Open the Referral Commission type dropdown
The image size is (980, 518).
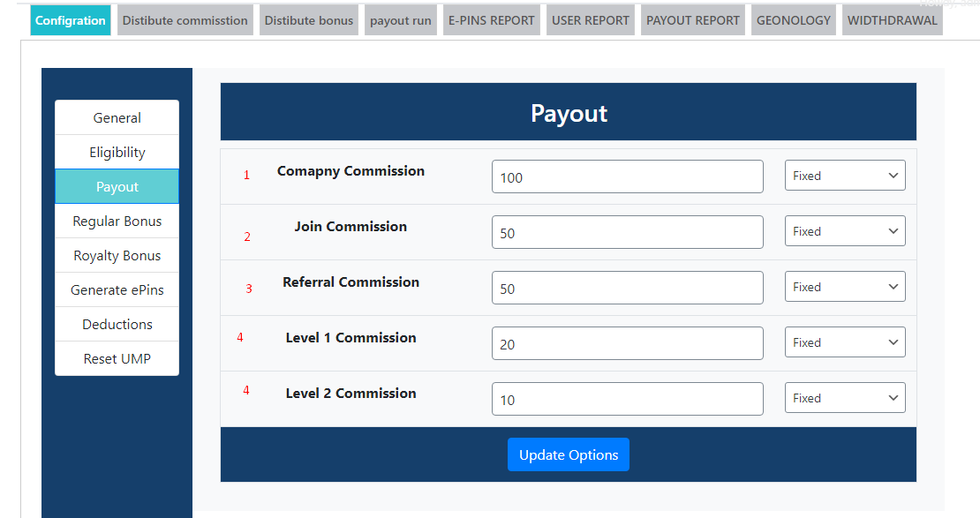845,287
